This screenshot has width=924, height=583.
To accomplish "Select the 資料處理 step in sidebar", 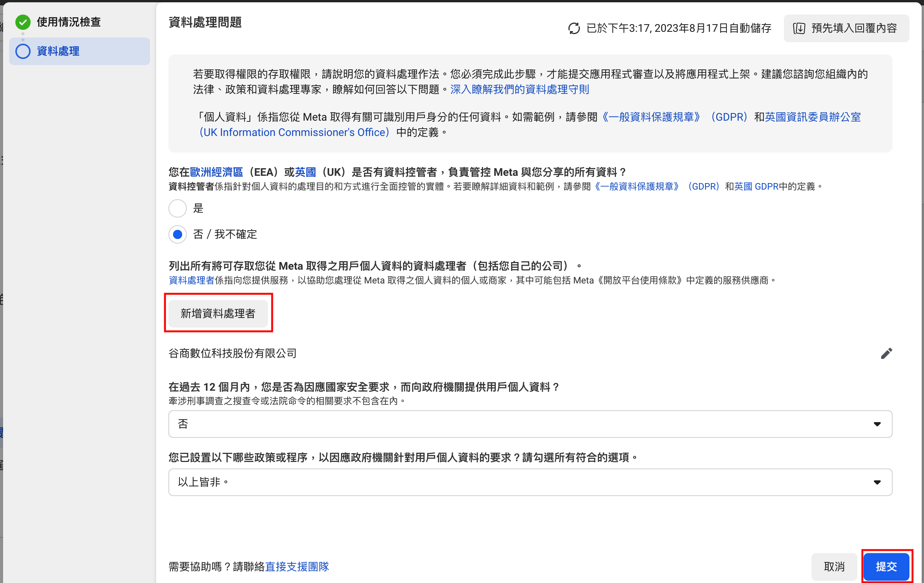I will [80, 51].
